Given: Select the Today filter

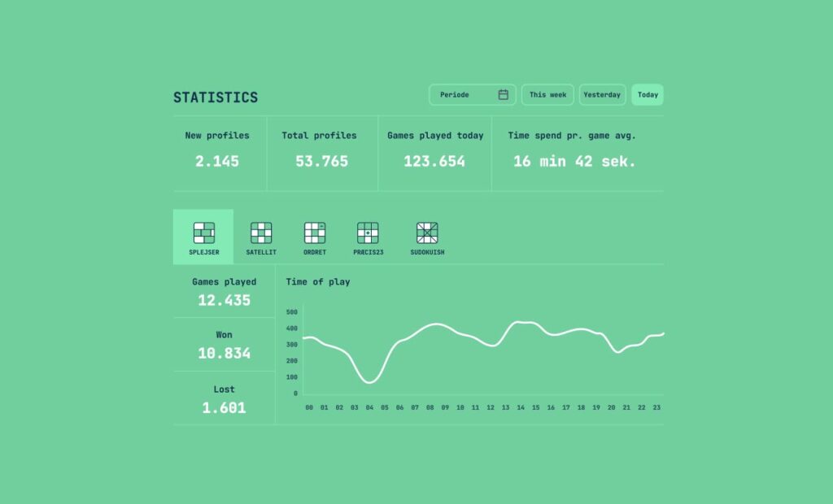Looking at the screenshot, I should tap(648, 95).
